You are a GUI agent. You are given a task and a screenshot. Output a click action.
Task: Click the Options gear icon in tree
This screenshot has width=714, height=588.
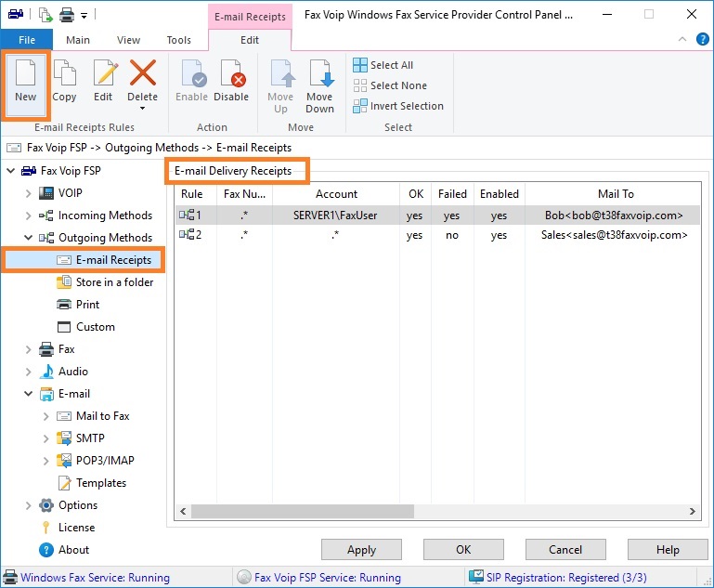(46, 505)
